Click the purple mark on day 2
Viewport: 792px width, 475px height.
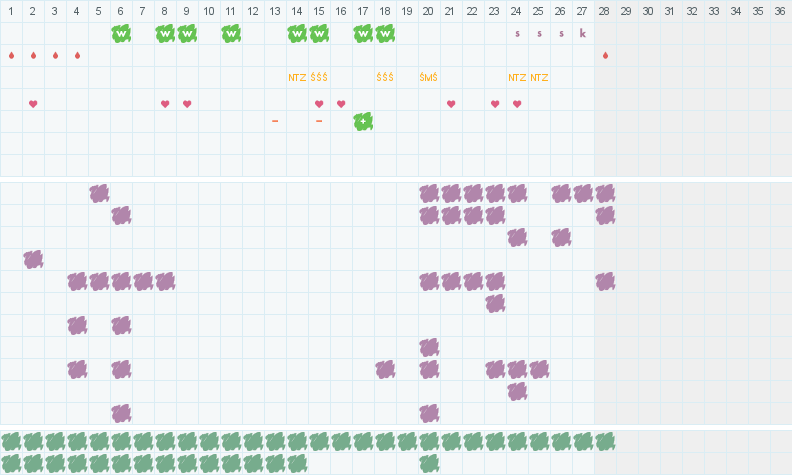pos(33,259)
